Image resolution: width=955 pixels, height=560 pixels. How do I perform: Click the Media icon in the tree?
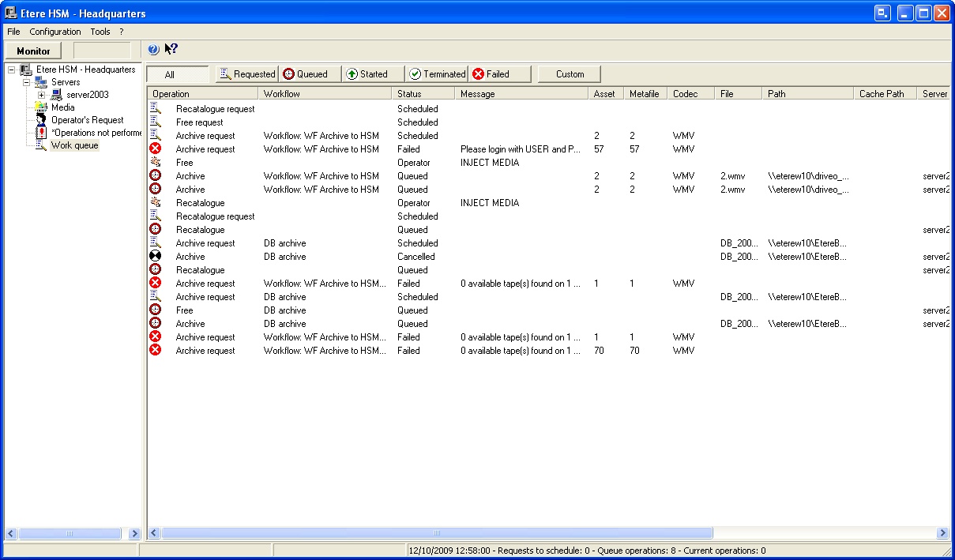click(41, 107)
